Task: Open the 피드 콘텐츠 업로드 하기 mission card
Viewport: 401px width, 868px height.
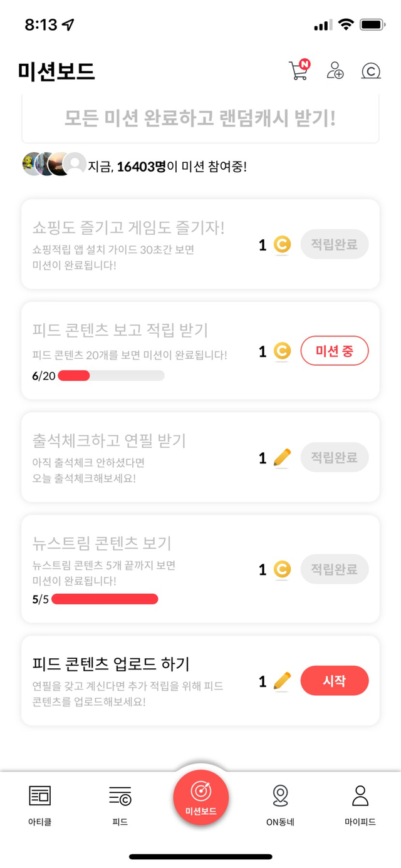Action: click(144, 680)
